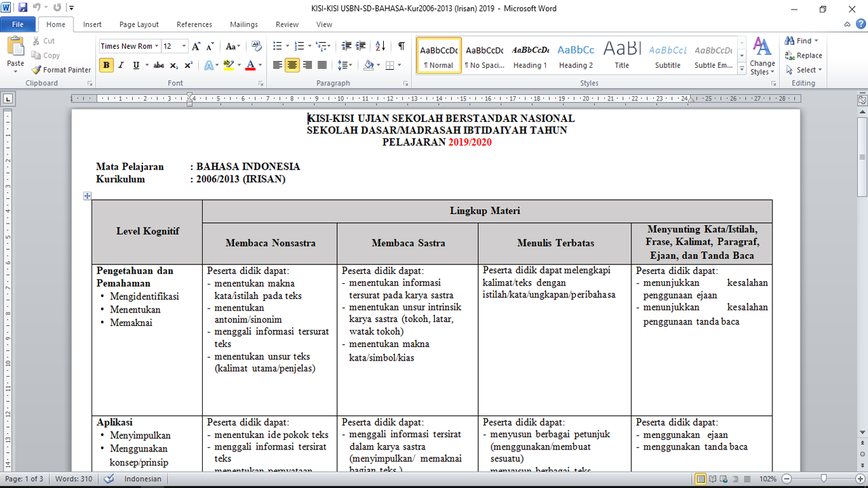This screenshot has height=488, width=868.
Task: Expand the numbering list dropdown arrow
Action: 309,46
